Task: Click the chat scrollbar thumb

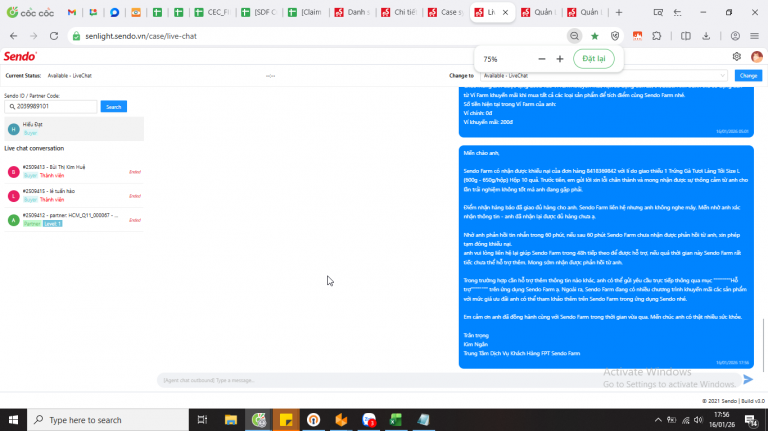Action: tap(763, 343)
